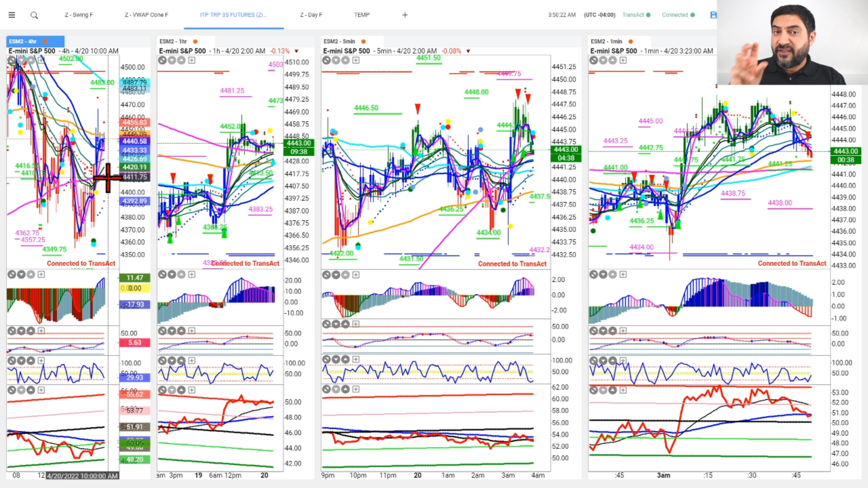The image size is (868, 488).
Task: Activate the ESM2 - 4hr chart tab
Action: tap(35, 41)
